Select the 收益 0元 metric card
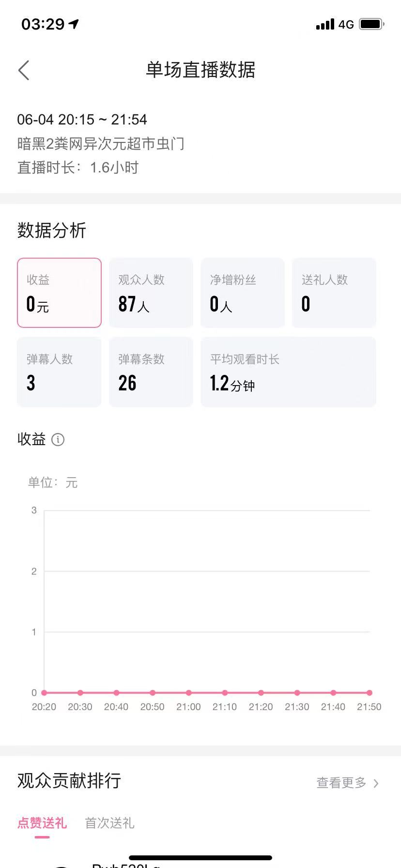Viewport: 401px width, 868px height. tap(59, 293)
